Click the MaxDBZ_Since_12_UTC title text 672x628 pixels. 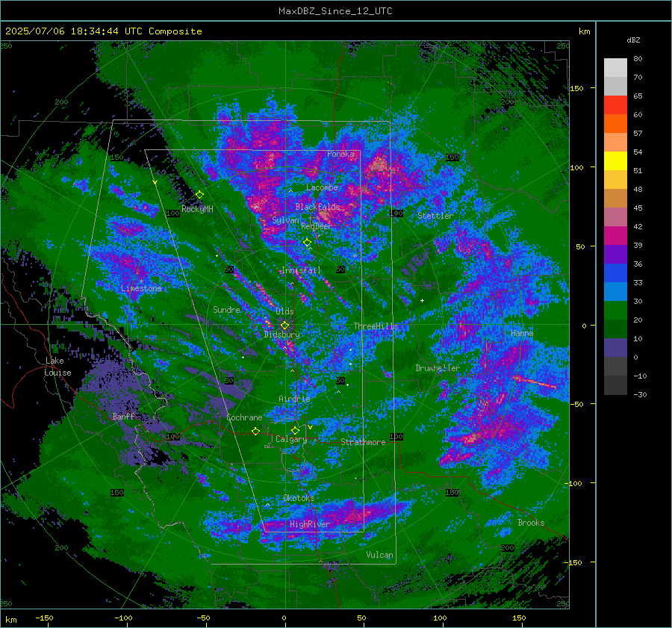(335, 11)
